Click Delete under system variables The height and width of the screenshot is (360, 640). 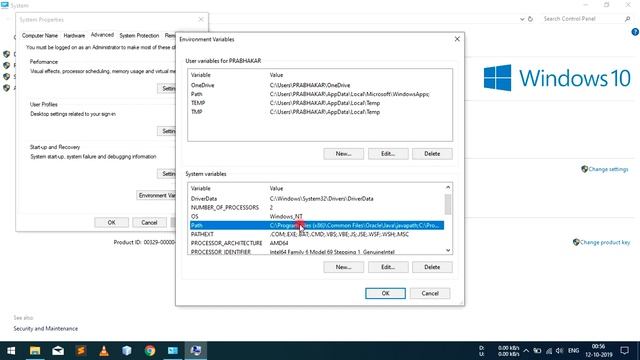click(x=432, y=267)
